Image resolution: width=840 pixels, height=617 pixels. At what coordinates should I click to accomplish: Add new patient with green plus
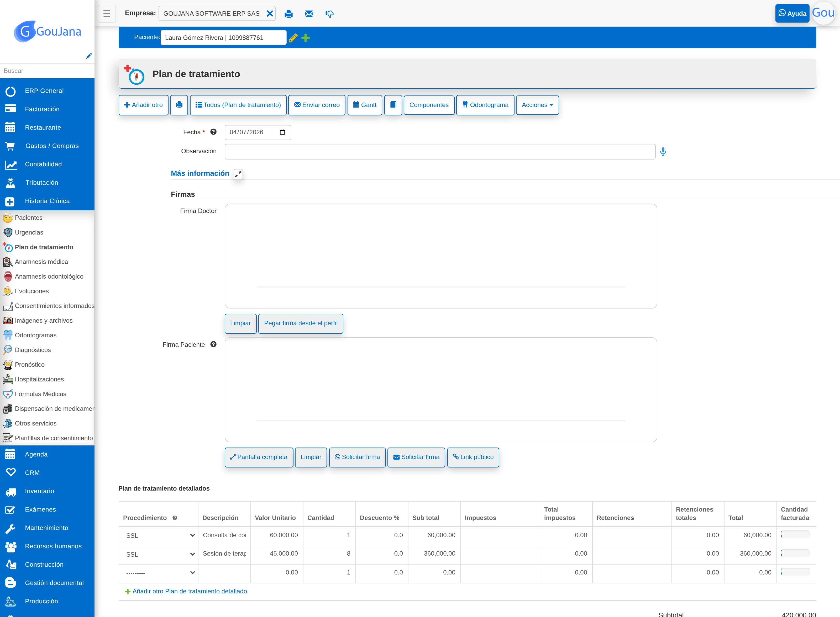pyautogui.click(x=306, y=38)
